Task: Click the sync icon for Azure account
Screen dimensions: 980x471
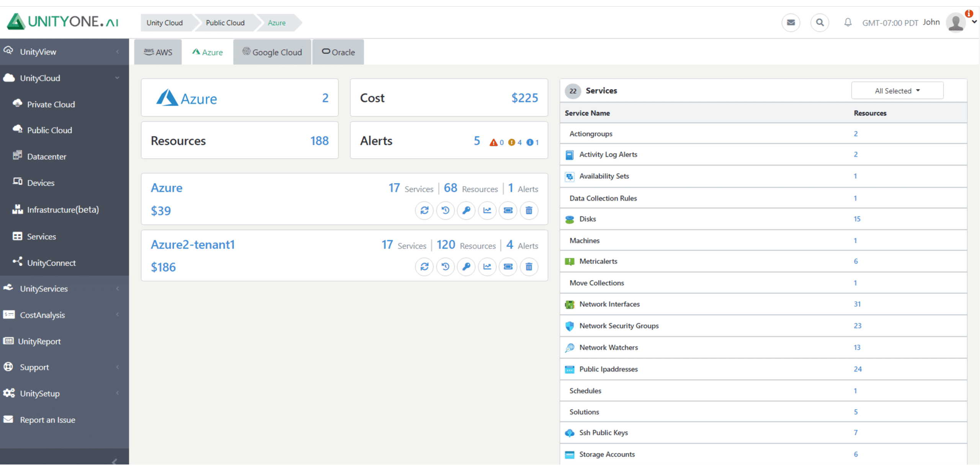Action: (425, 210)
